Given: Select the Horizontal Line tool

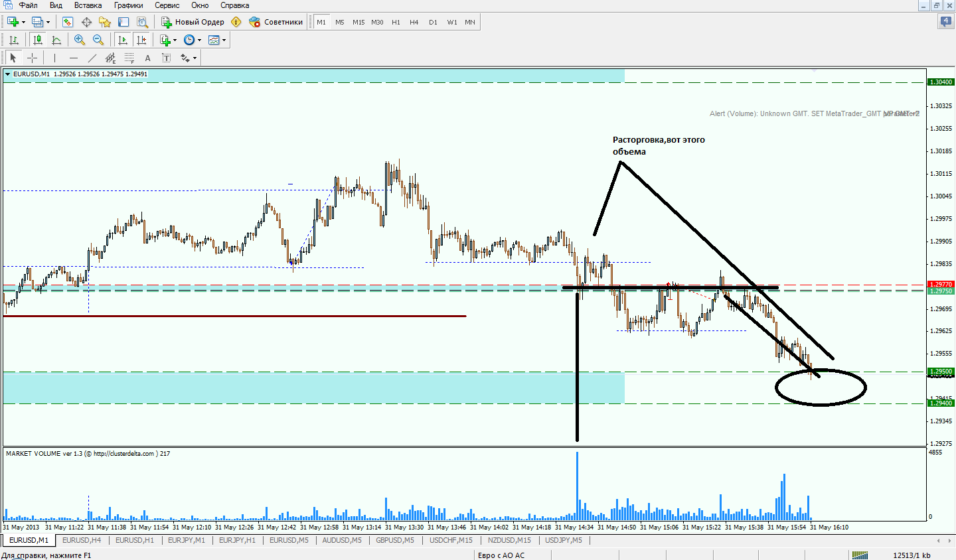Looking at the screenshot, I should 74,58.
